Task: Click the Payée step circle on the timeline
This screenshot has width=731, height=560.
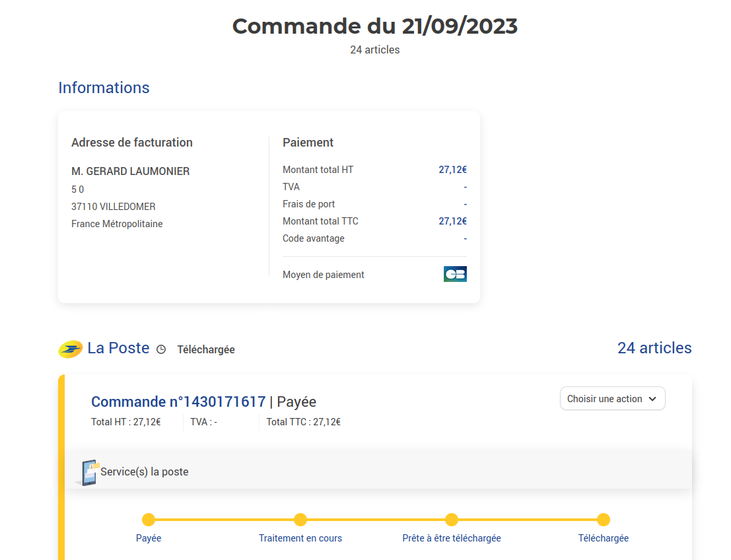Action: (149, 520)
